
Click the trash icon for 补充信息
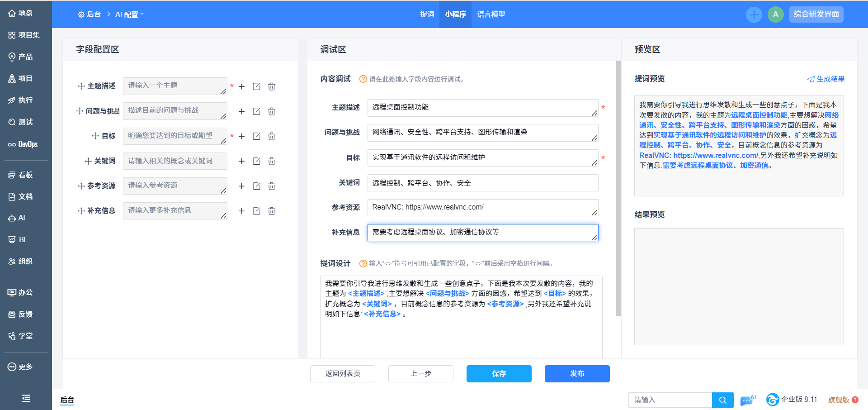coord(271,211)
